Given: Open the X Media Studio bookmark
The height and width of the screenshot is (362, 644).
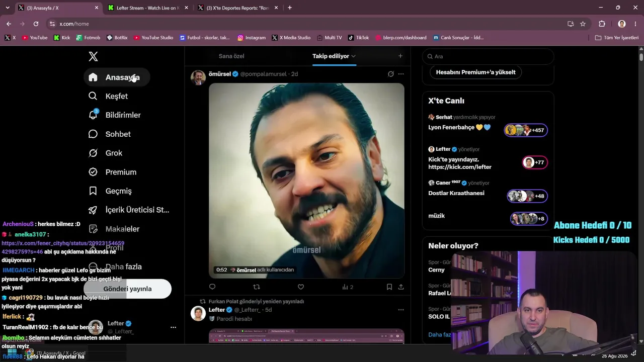Looking at the screenshot, I should pyautogui.click(x=291, y=38).
